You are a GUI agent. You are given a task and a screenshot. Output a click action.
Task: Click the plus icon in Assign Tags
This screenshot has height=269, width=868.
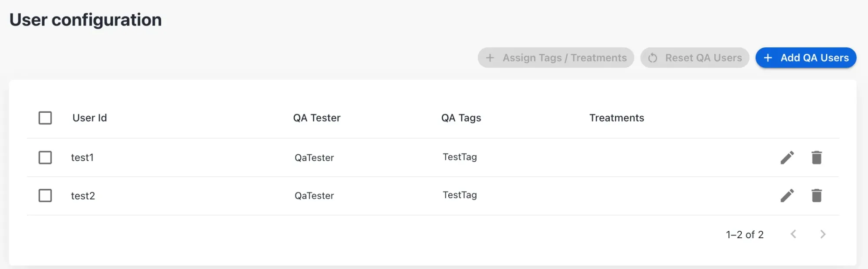[x=490, y=58]
